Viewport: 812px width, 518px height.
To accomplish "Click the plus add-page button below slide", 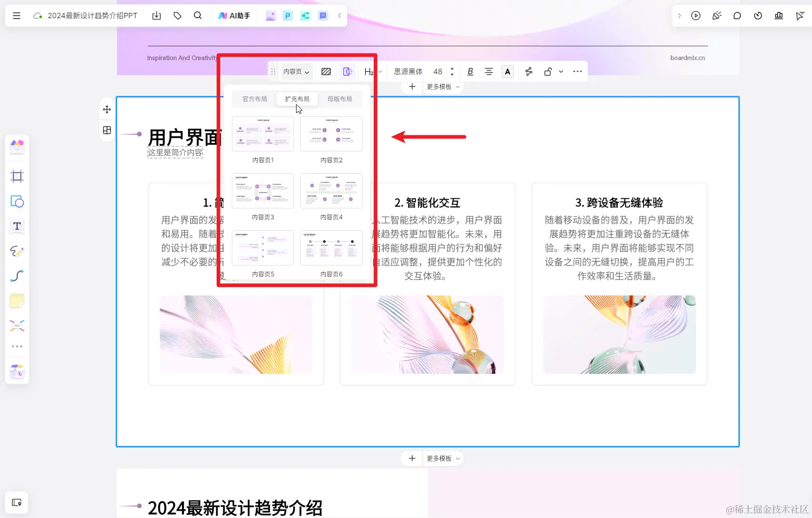I will (412, 458).
